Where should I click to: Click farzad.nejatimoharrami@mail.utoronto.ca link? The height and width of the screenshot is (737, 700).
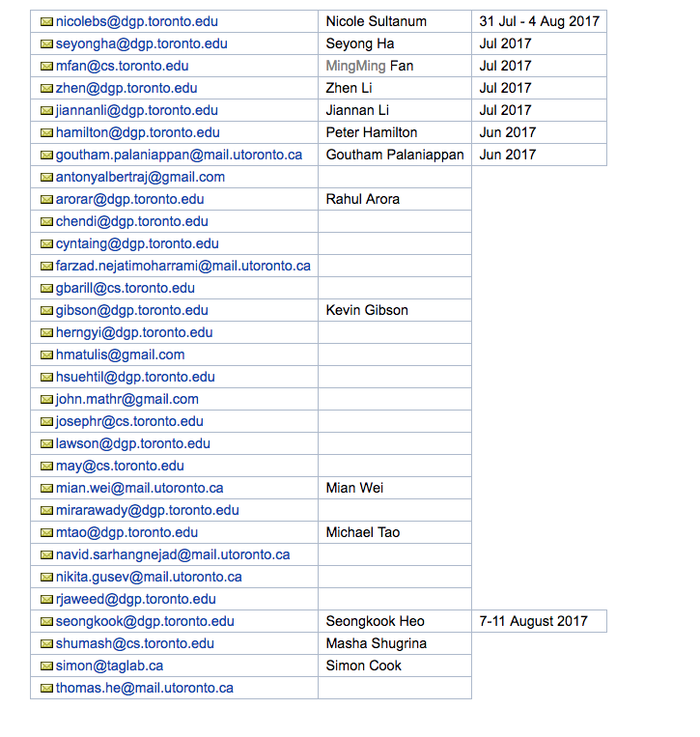(183, 266)
